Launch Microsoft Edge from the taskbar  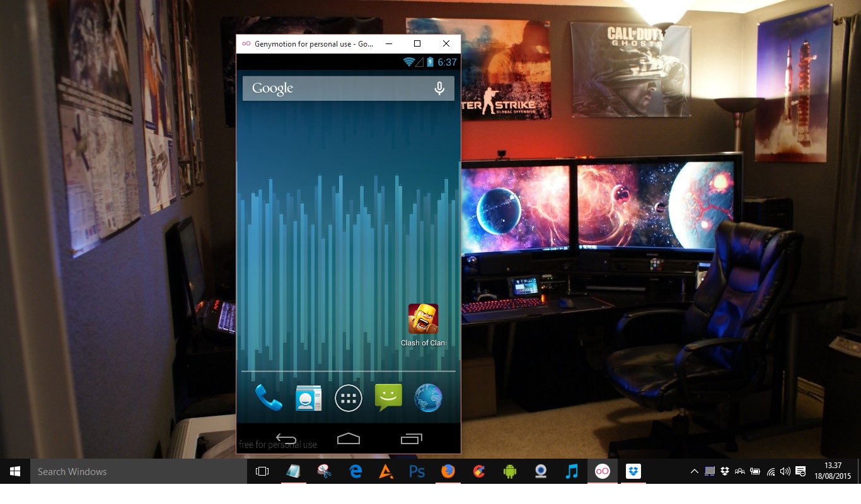tap(355, 471)
